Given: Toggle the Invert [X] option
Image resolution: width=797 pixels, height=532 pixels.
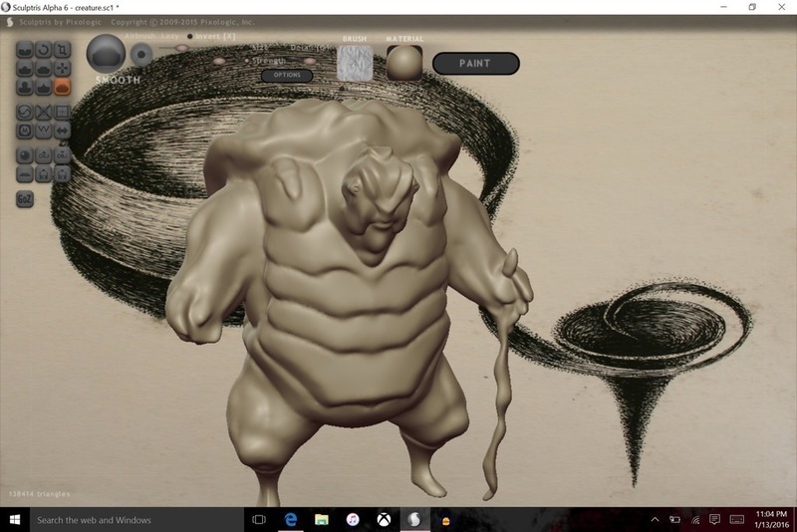Looking at the screenshot, I should tap(211, 37).
